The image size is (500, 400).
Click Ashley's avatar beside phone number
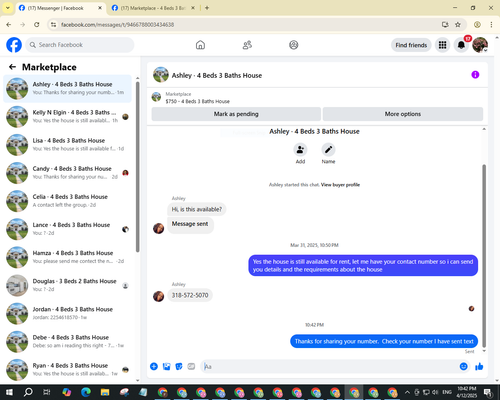point(158,296)
